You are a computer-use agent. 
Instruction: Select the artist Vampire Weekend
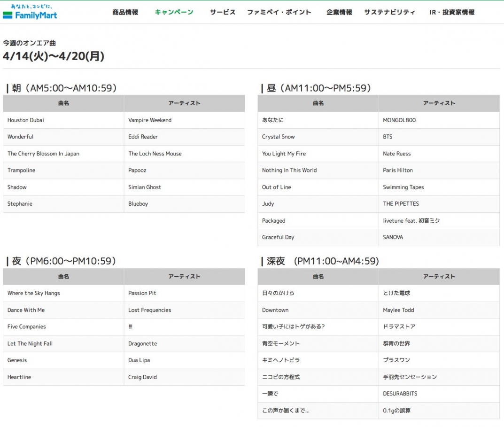[150, 120]
